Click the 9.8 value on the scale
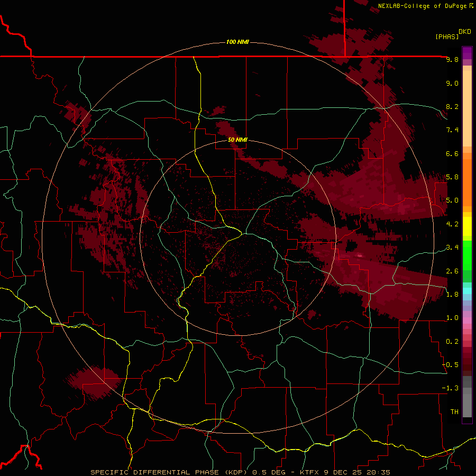 (452, 59)
